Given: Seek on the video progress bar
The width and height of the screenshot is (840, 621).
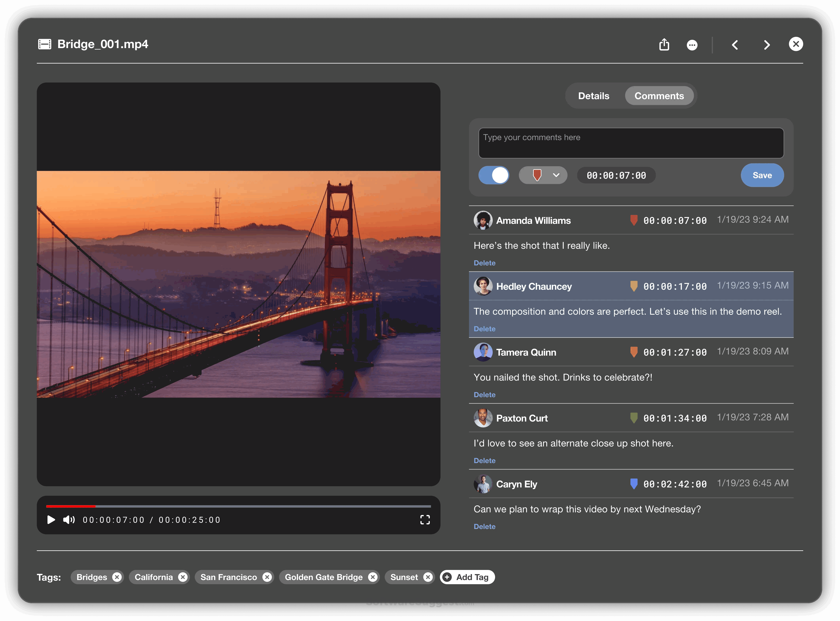Looking at the screenshot, I should coord(238,506).
